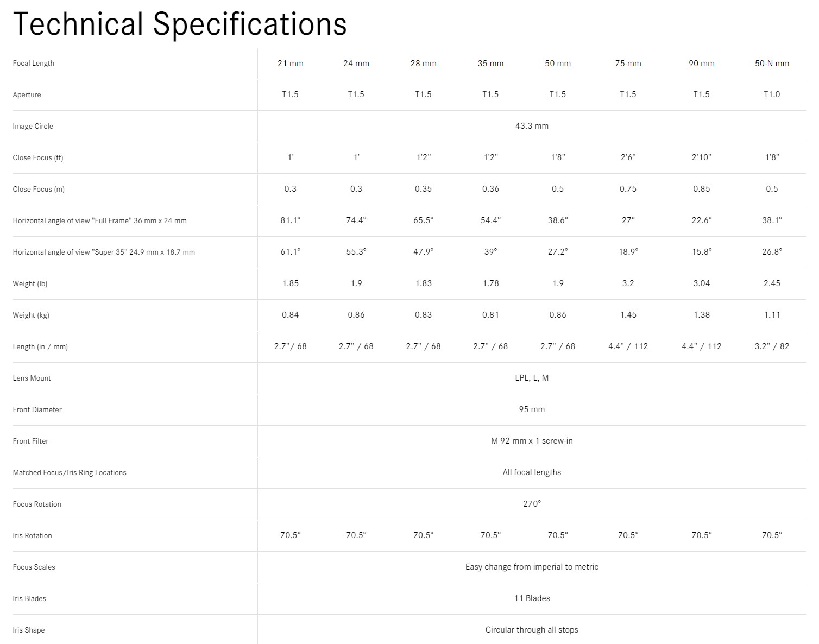Image resolution: width=819 pixels, height=644 pixels.
Task: Click the 11 Blades value
Action: pos(532,598)
